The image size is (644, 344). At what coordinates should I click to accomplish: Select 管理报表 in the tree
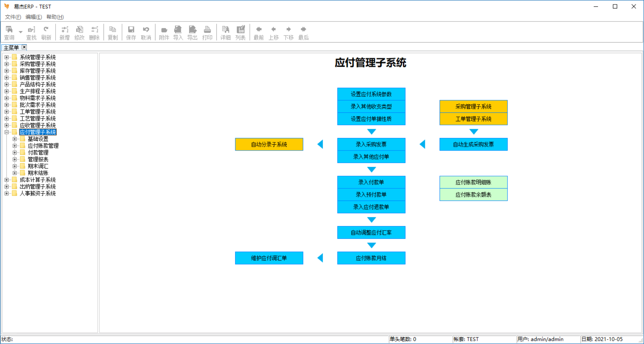point(38,159)
